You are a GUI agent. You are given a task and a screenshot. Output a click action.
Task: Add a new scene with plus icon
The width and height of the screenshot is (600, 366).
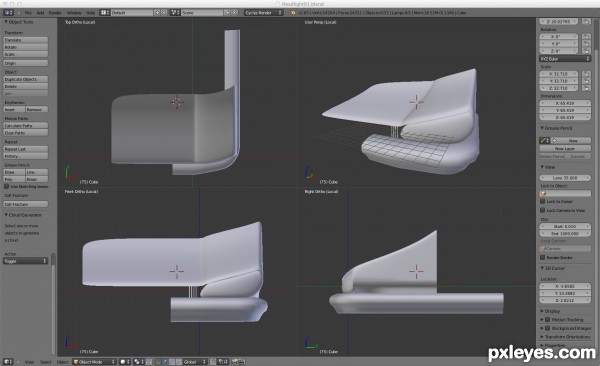[227, 13]
